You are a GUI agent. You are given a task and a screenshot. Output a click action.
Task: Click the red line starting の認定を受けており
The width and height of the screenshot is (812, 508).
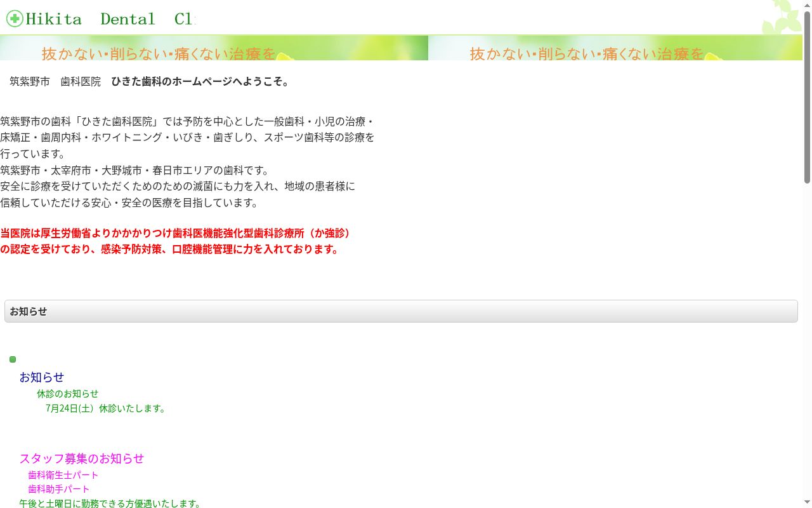(x=171, y=250)
